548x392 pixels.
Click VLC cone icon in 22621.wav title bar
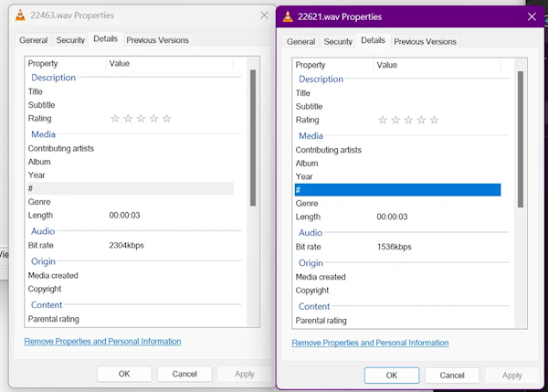288,16
